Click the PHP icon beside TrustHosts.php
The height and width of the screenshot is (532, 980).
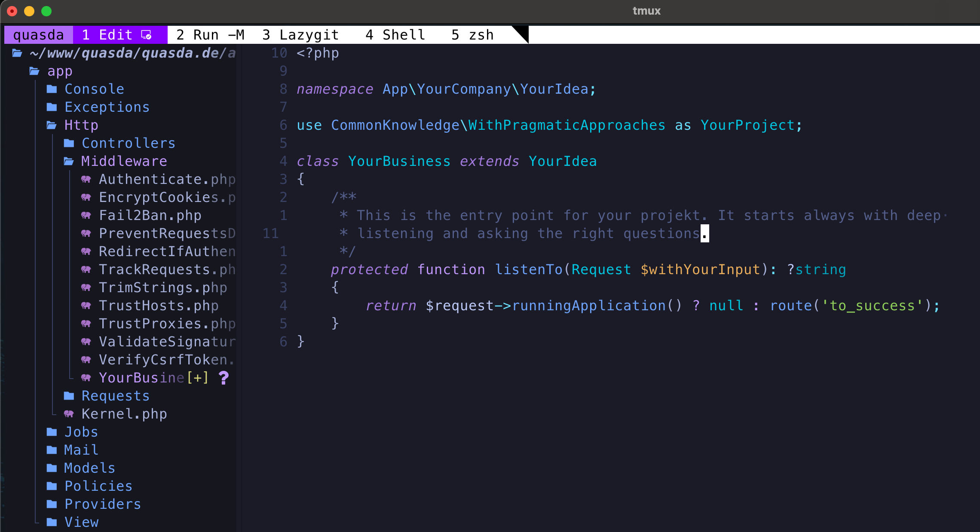pyautogui.click(x=86, y=306)
